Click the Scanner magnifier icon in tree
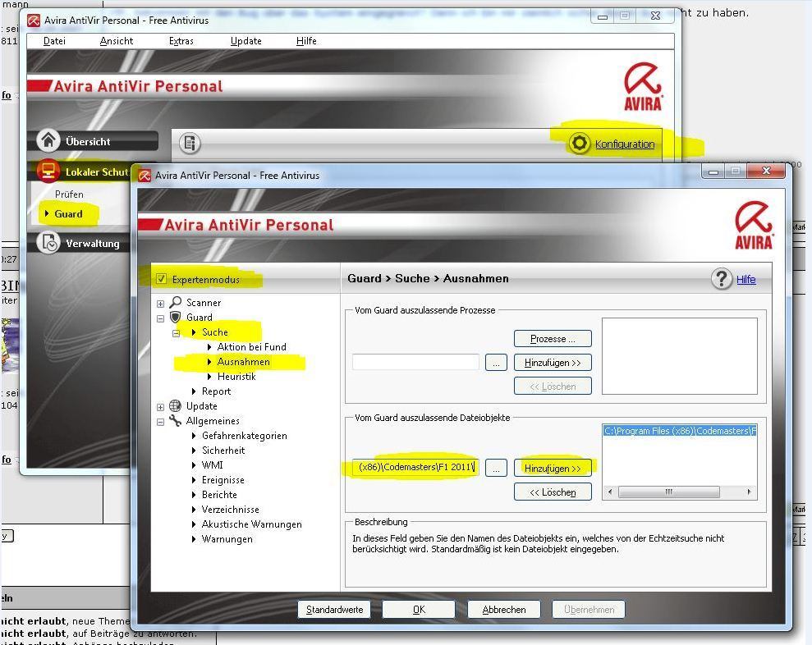 [x=176, y=302]
